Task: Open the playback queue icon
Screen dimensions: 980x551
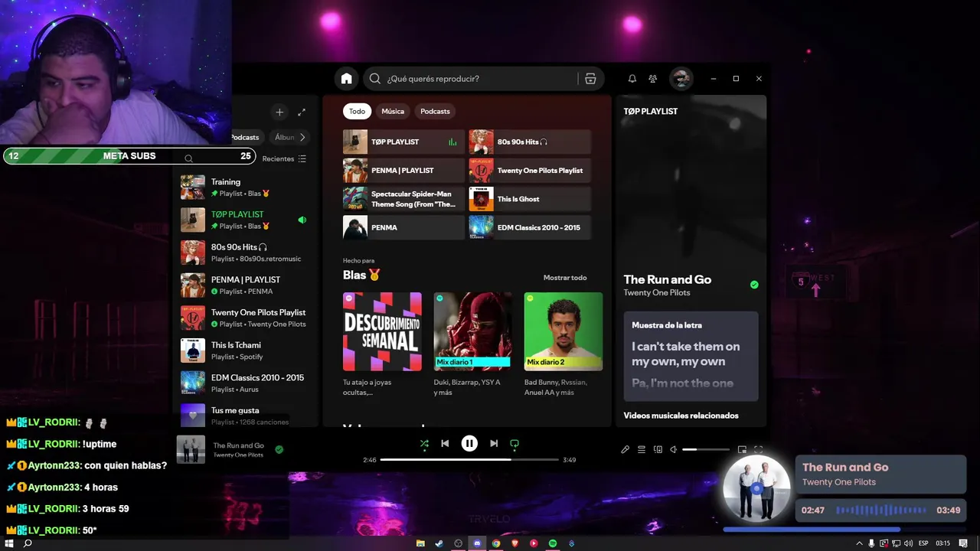Action: 642,449
